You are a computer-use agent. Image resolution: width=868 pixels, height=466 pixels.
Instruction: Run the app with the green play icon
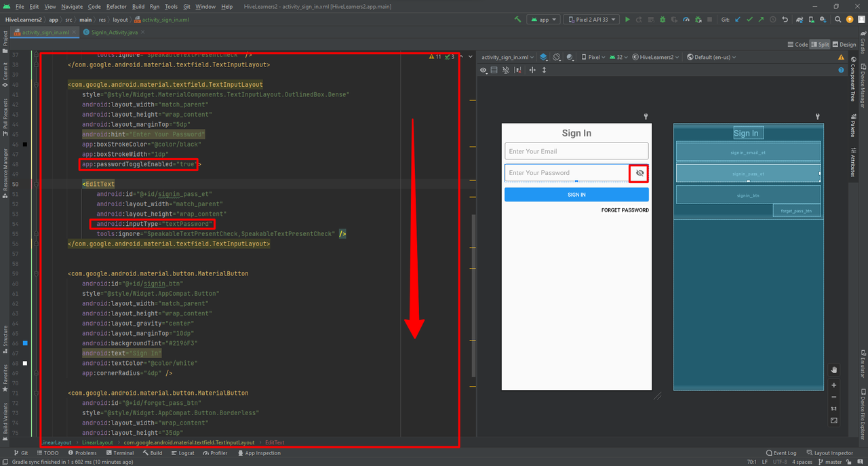627,20
